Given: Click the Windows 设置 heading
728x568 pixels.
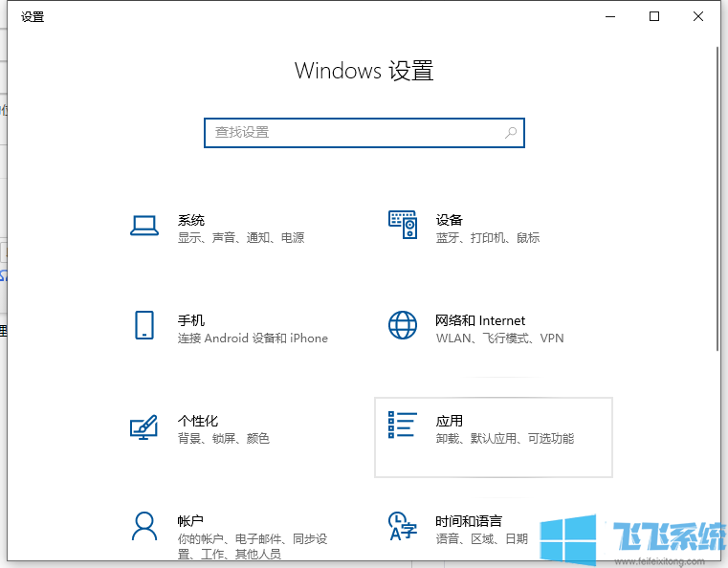Looking at the screenshot, I should coord(364,71).
